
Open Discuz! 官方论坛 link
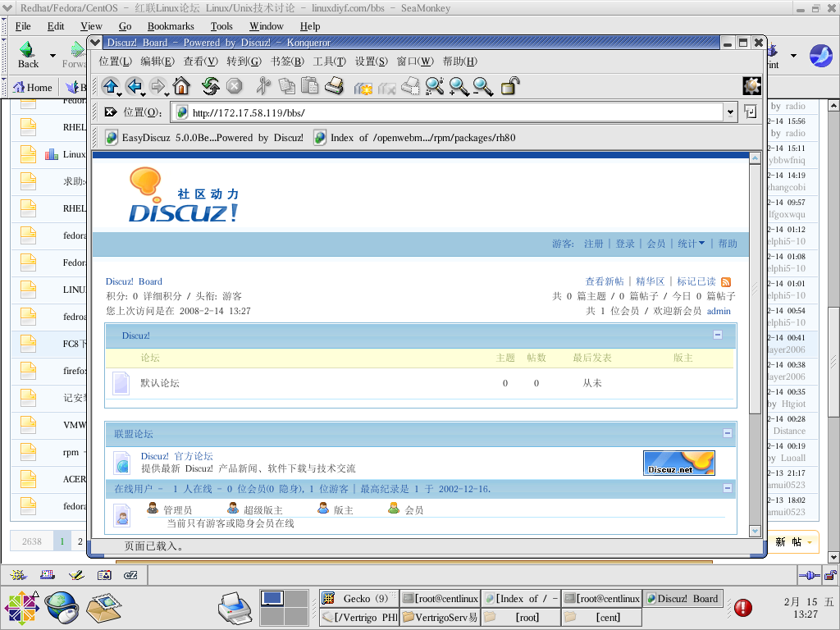coord(177,456)
